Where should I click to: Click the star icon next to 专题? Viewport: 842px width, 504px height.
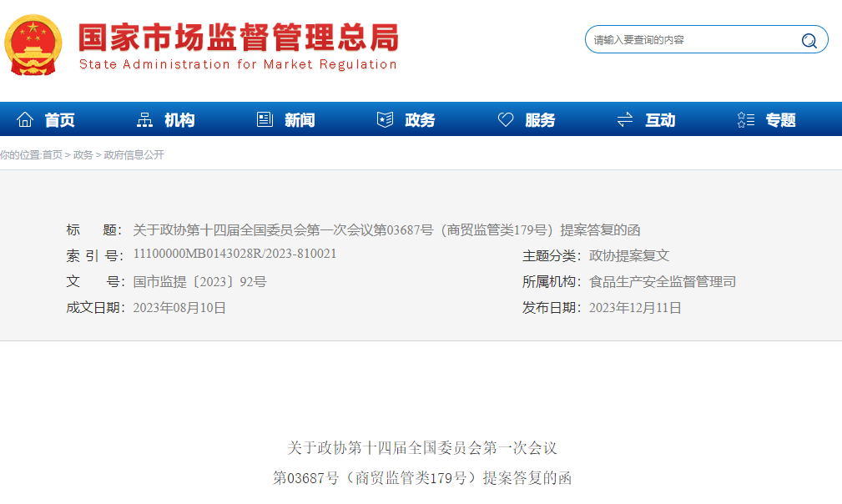[x=744, y=118]
